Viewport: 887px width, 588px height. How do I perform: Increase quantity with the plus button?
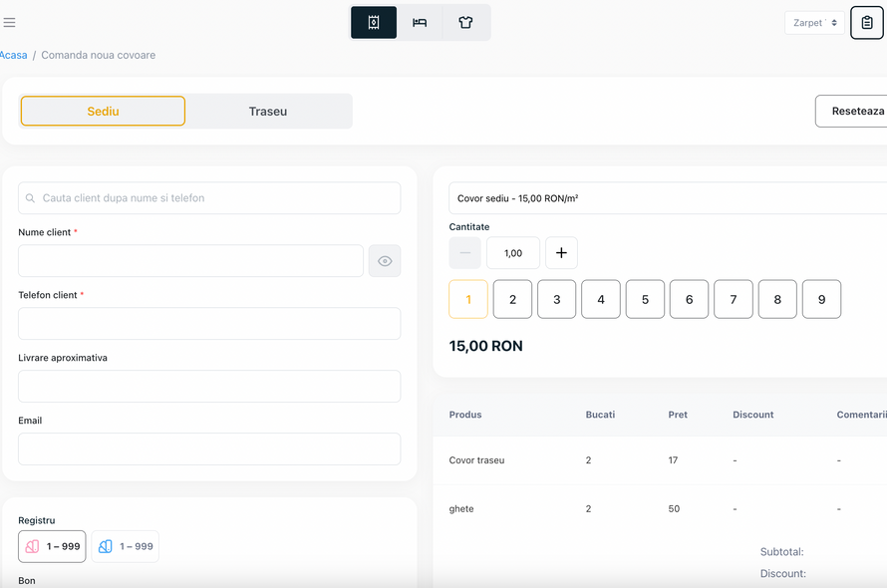561,253
